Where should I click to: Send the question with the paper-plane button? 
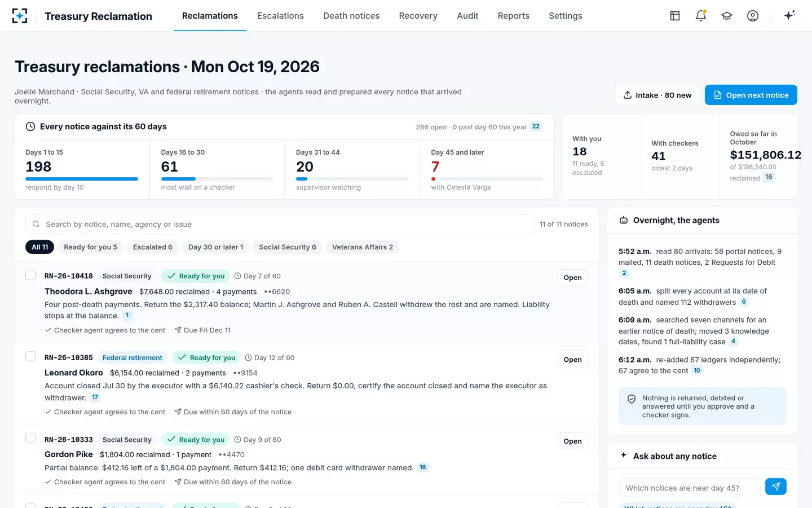tap(776, 487)
